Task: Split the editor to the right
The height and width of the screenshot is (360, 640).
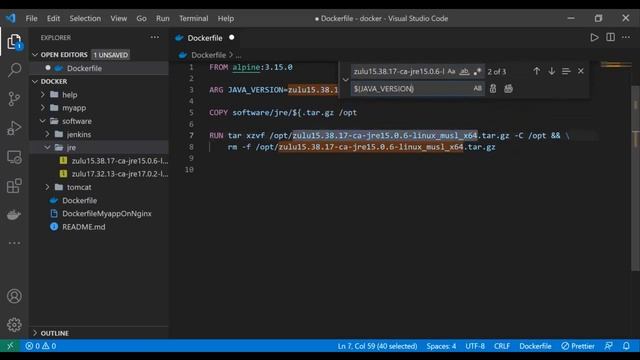Action: point(610,38)
